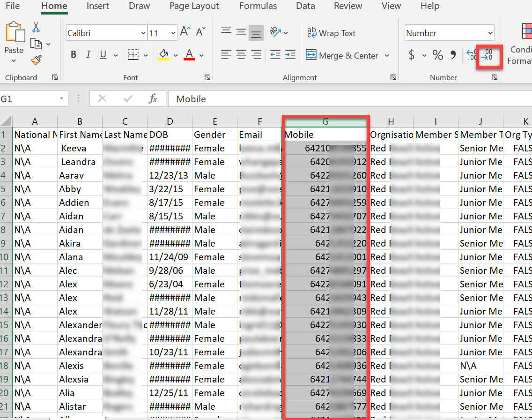Open the Insert ribbon tab

click(x=97, y=6)
